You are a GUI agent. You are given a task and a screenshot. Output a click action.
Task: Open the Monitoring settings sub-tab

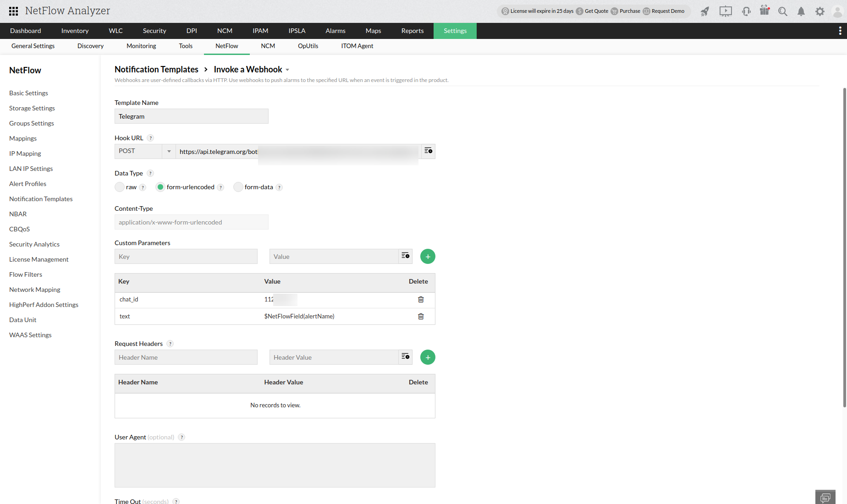[x=141, y=46]
